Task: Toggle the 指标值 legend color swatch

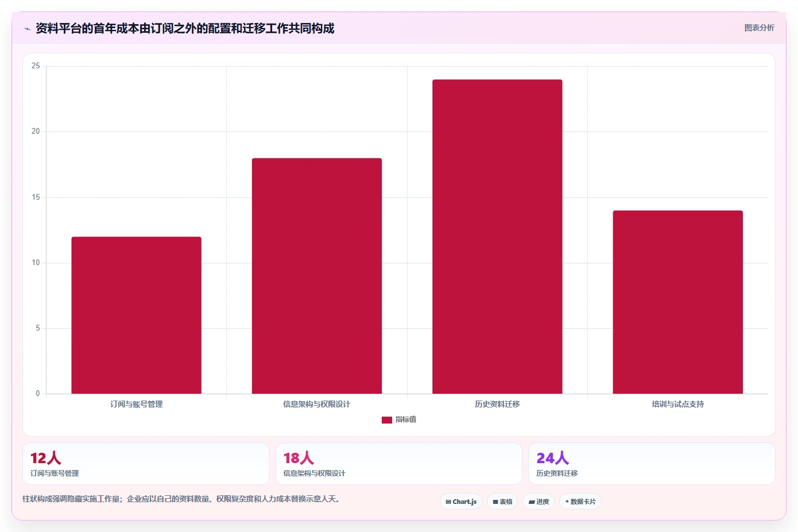Action: (x=387, y=420)
